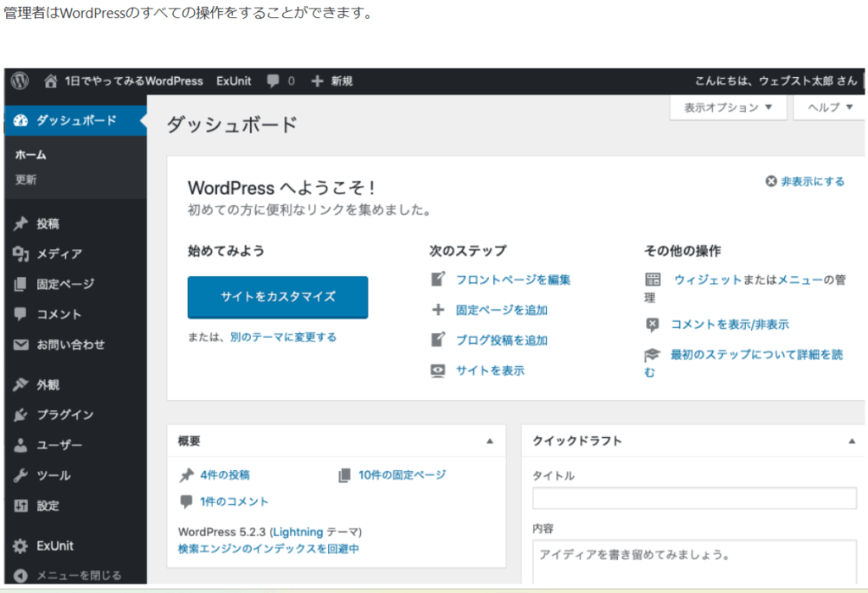Click the home icon beside site name
The image size is (868, 593).
51,81
